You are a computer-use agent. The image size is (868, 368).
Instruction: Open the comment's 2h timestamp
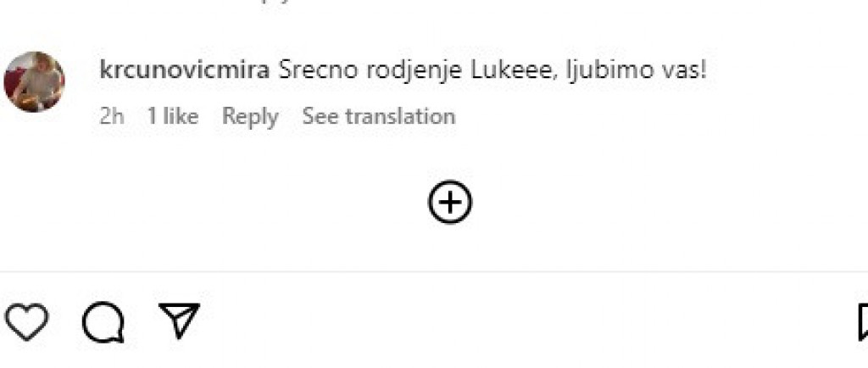(x=111, y=116)
